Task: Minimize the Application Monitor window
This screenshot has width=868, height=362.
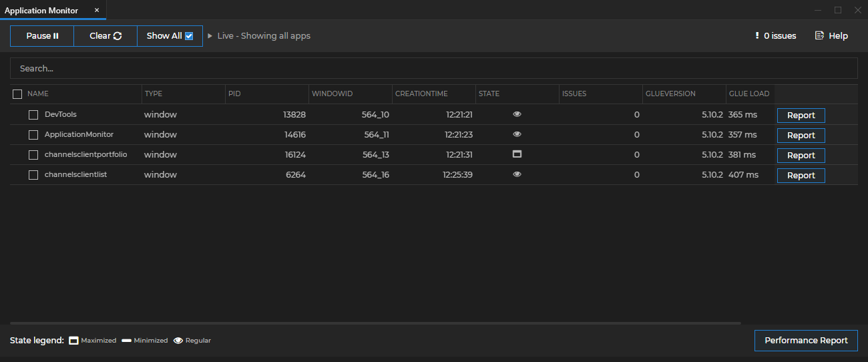Action: coord(818,10)
